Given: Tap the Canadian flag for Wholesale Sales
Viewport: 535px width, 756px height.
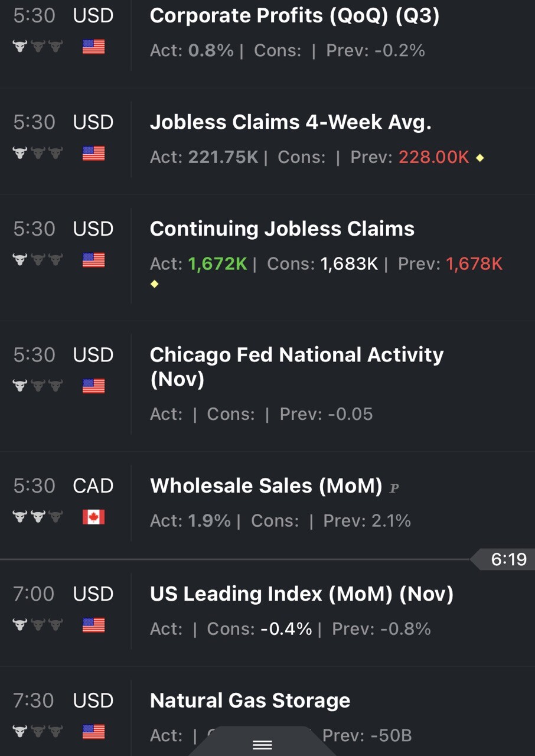Looking at the screenshot, I should coord(93,517).
